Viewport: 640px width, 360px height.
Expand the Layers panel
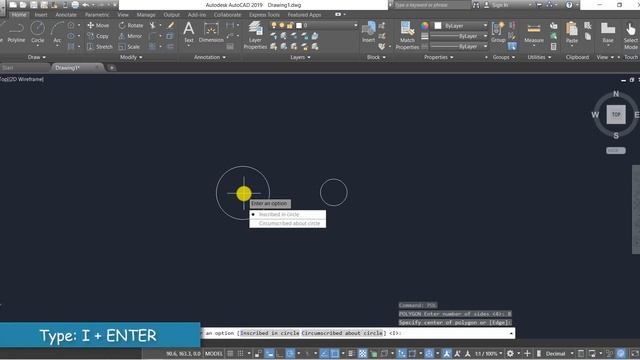pos(300,57)
